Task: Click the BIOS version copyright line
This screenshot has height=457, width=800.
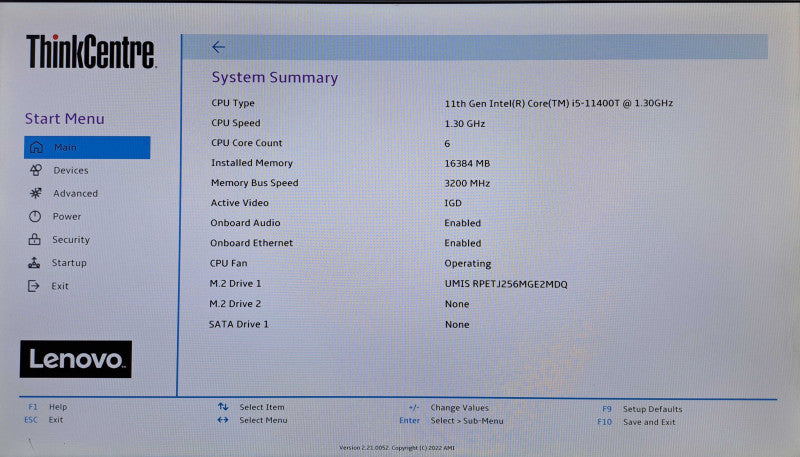Action: [397, 448]
